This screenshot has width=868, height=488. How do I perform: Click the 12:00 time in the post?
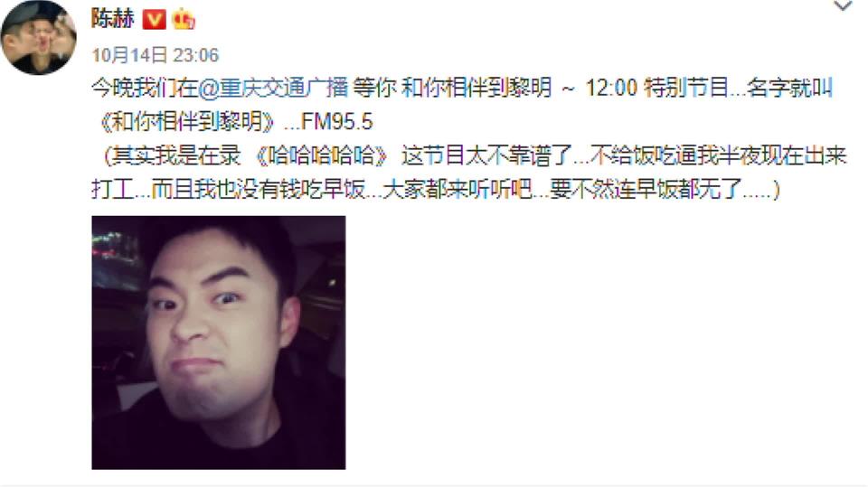pyautogui.click(x=611, y=88)
